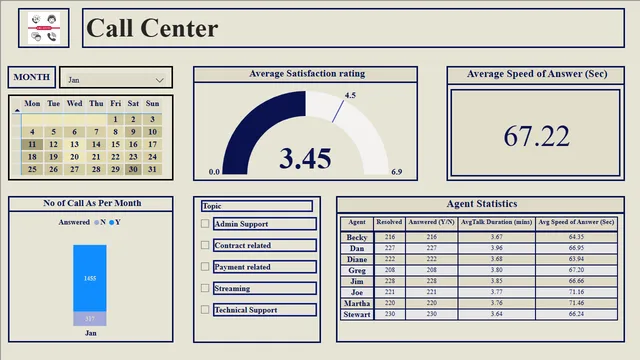The height and width of the screenshot is (360, 640).
Task: Click the Sun column header in calendar
Action: click(x=152, y=103)
